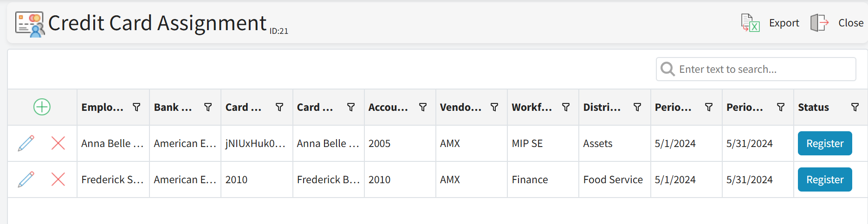This screenshot has width=868, height=224.
Task: Edit the Frederick row with pencil icon
Action: point(26,179)
